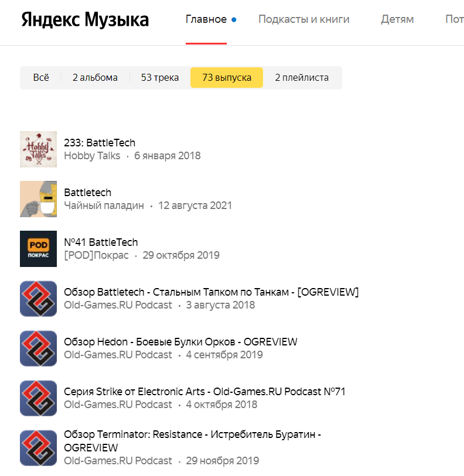Open the Детям tab
Screen dimensions: 464x476
397,19
